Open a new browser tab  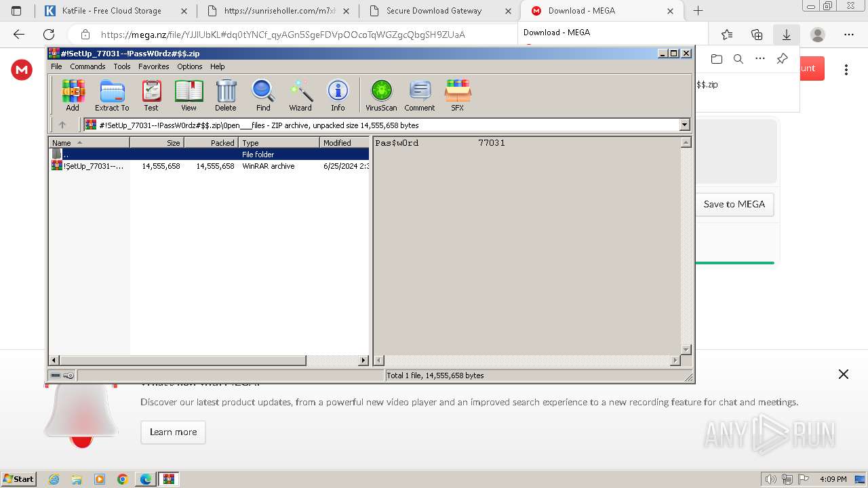[x=698, y=11]
